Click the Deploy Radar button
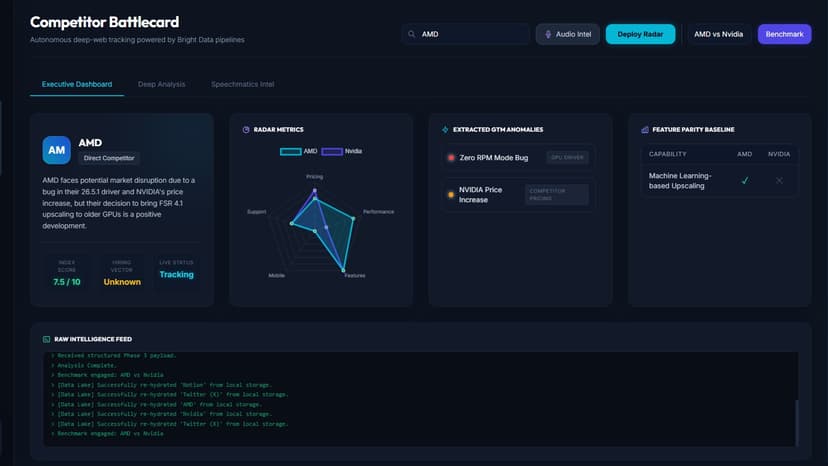Screen dimensions: 828x466 point(640,34)
